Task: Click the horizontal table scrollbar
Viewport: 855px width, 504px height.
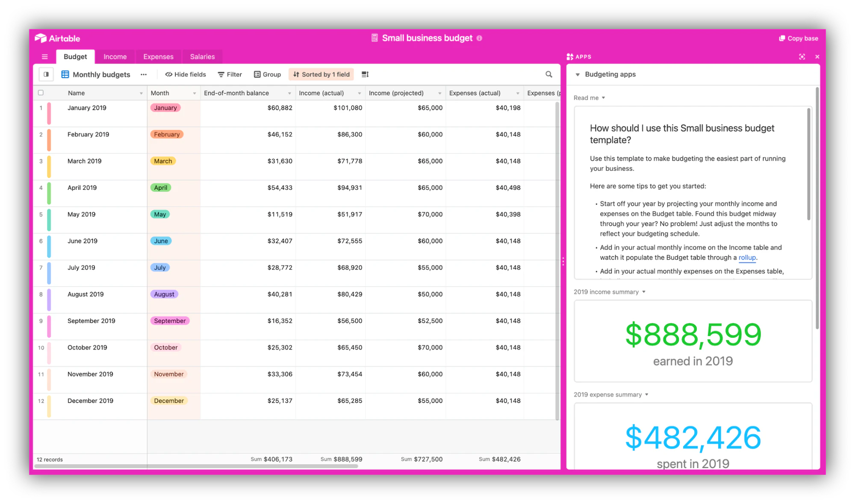Action: tap(197, 466)
